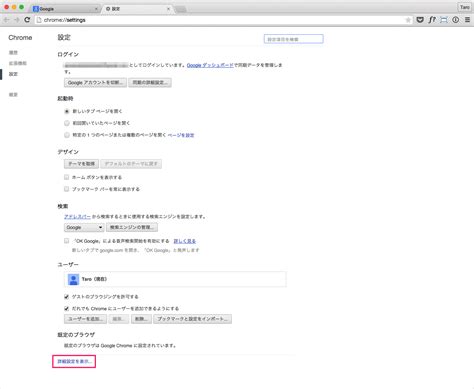
Task: Open the Google search engine dropdown
Action: tap(84, 227)
